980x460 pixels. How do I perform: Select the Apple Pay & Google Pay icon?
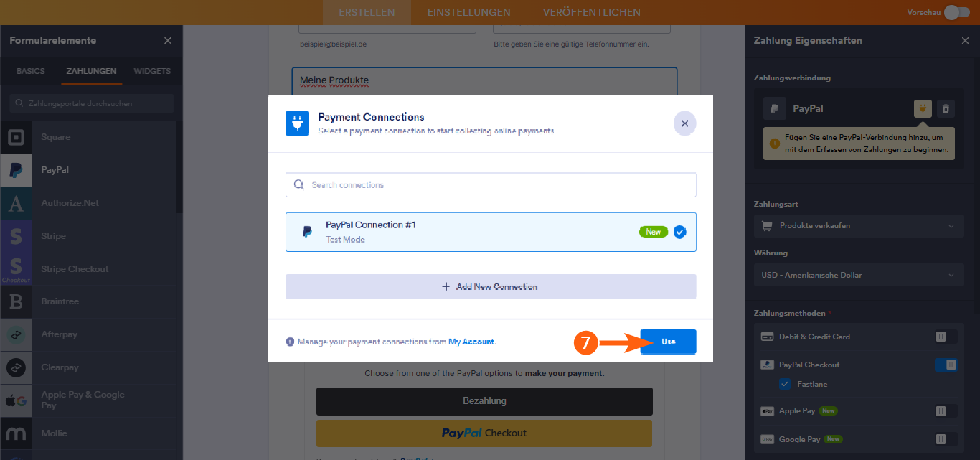pos(16,400)
